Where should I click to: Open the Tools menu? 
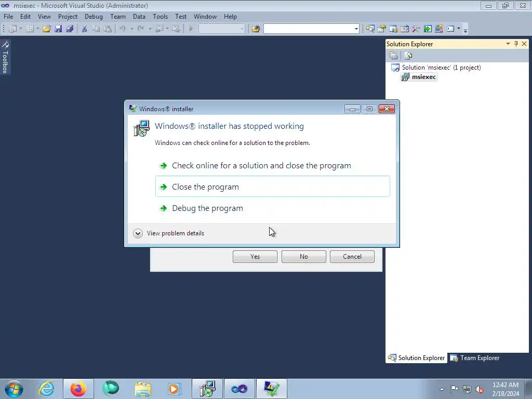coord(160,16)
